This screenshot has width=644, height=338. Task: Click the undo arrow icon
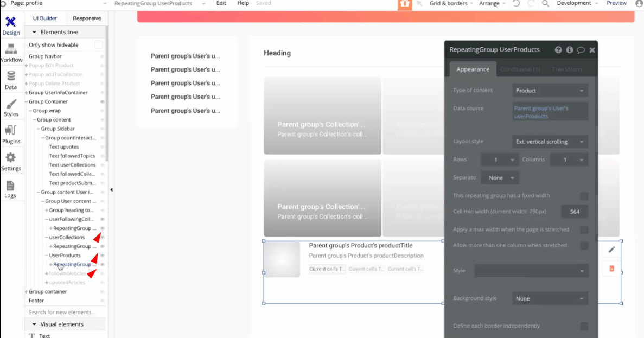coord(517,3)
